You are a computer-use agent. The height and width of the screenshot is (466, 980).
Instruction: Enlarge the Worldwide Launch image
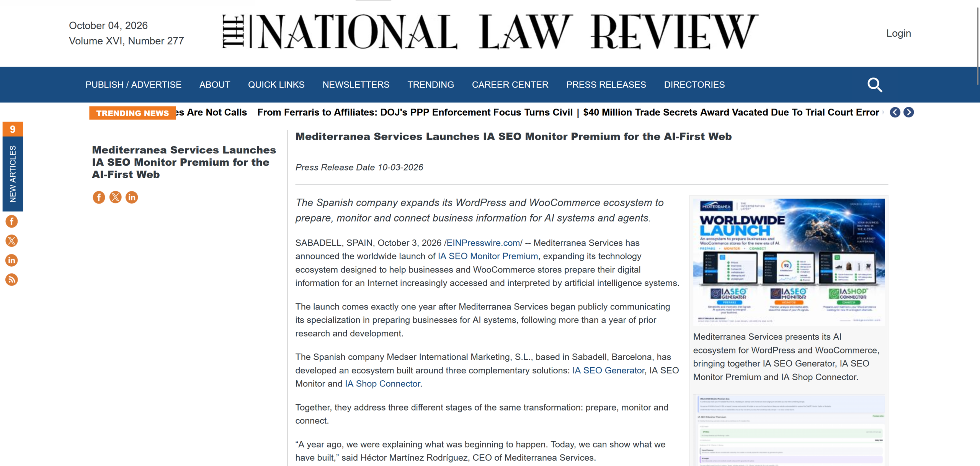(789, 261)
